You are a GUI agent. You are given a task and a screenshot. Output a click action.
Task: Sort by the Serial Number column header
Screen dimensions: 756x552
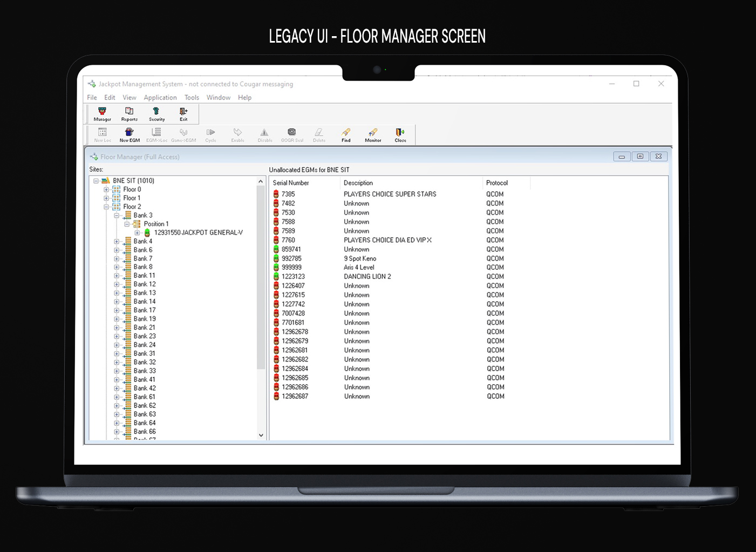(x=305, y=183)
